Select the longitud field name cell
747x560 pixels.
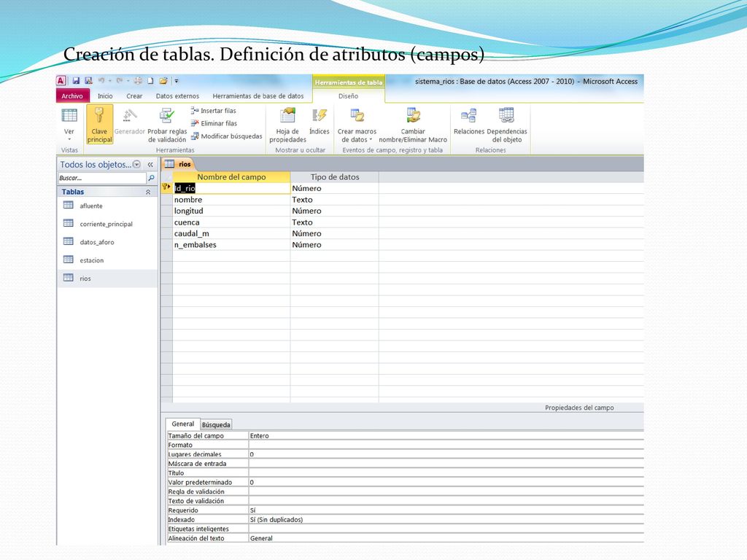(x=231, y=211)
